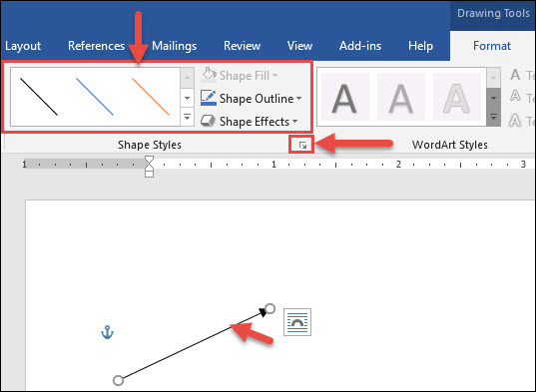Expand the WordArt styles gallery
The width and height of the screenshot is (536, 392).
click(493, 117)
